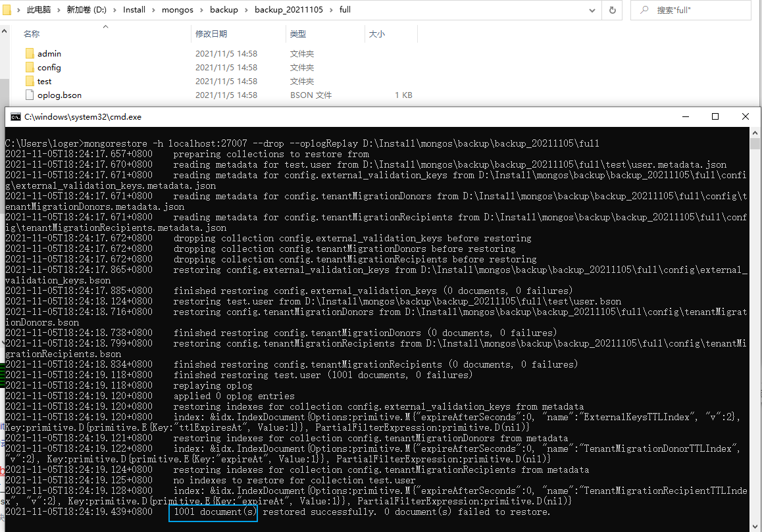
Task: Click "applied 0 oplog entries" line
Action: coord(234,396)
